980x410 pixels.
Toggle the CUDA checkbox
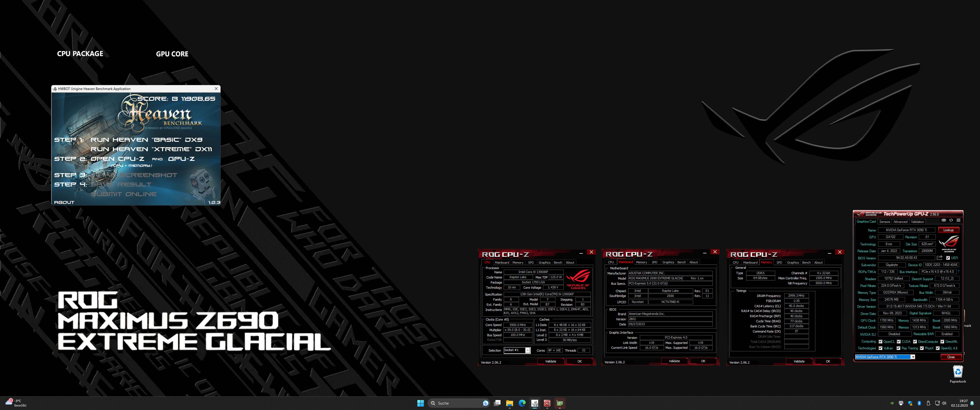coord(899,342)
